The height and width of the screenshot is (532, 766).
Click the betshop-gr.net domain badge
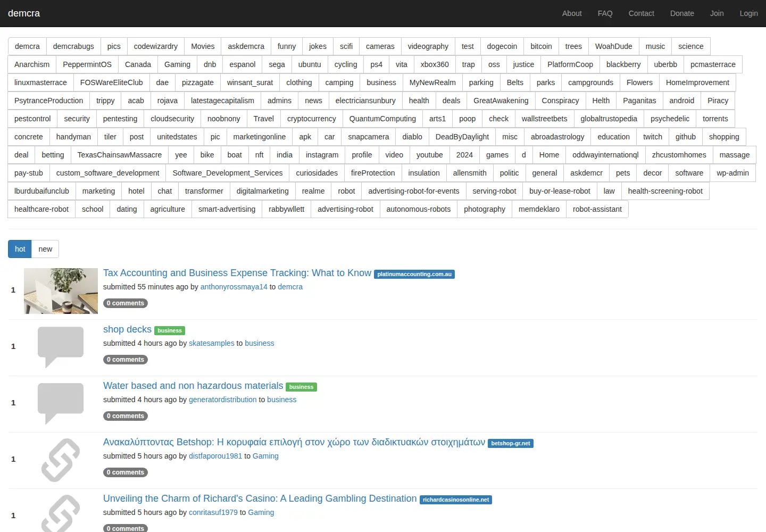pyautogui.click(x=511, y=444)
